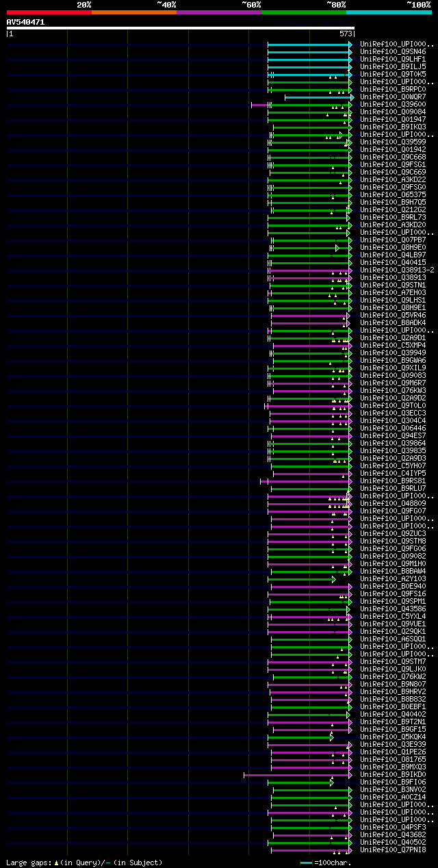Select the UniRef100_C5YXL4 label

[x=393, y=616]
